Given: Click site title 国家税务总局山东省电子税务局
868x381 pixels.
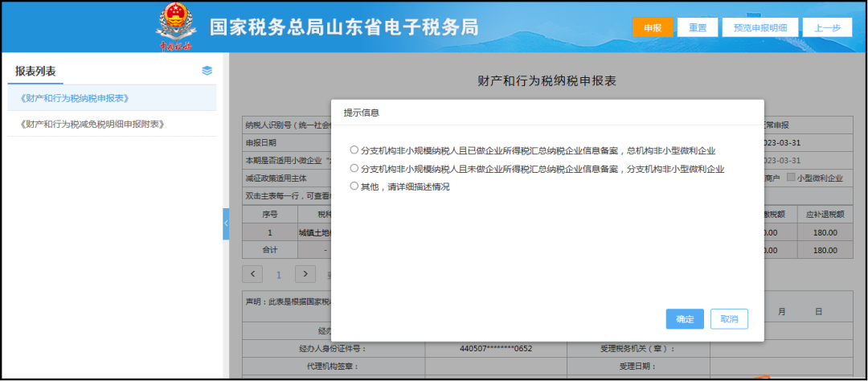Looking at the screenshot, I should click(x=344, y=27).
